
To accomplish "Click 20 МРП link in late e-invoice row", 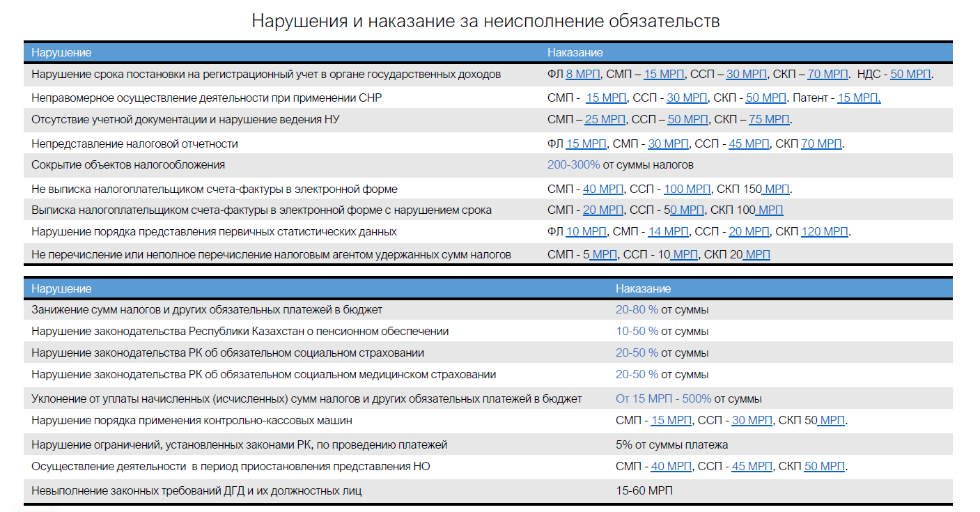I will coord(603,210).
